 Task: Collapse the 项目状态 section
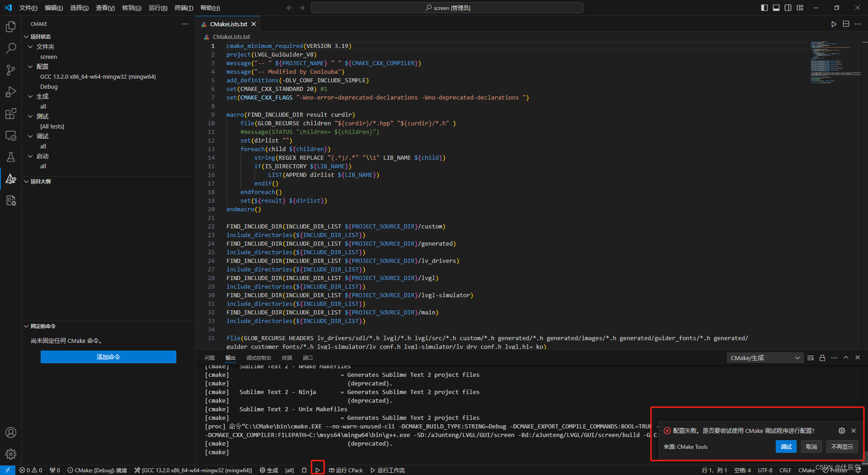[x=26, y=37]
